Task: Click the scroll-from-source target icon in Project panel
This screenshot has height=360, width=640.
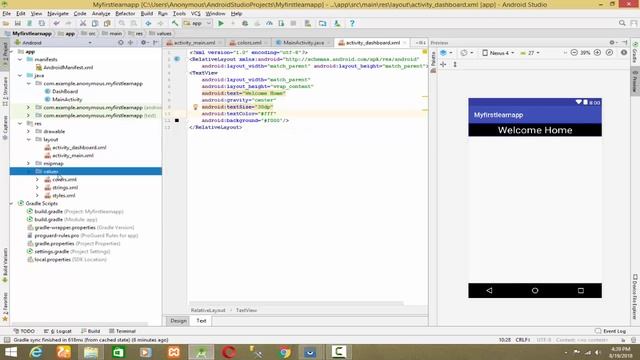Action: tap(120, 42)
